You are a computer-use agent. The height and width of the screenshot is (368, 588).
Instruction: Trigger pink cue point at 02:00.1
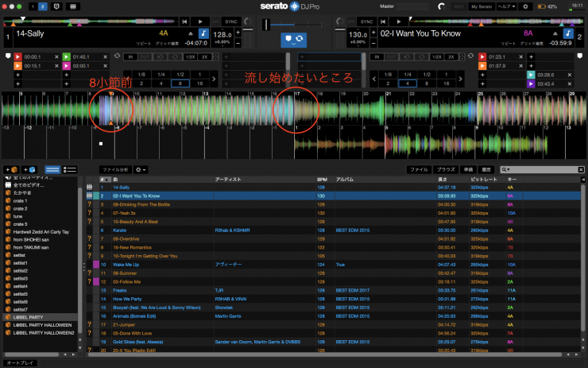67,66
